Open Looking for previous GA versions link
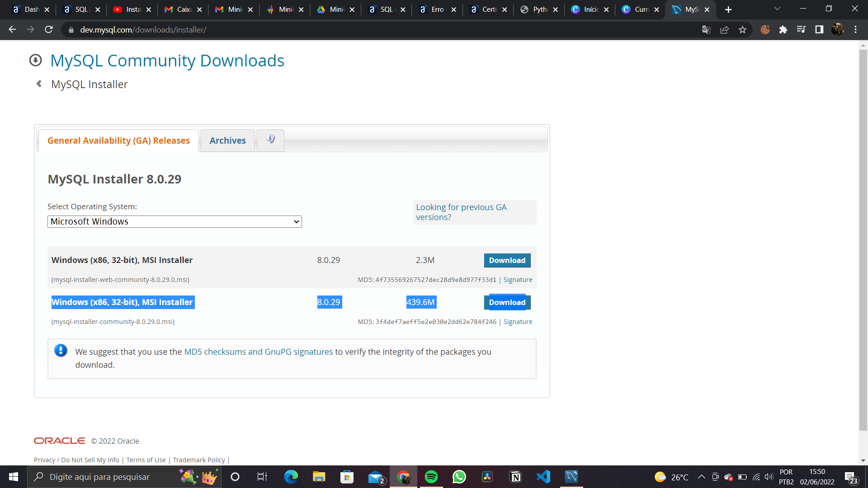The width and height of the screenshot is (868, 488). (x=461, y=212)
